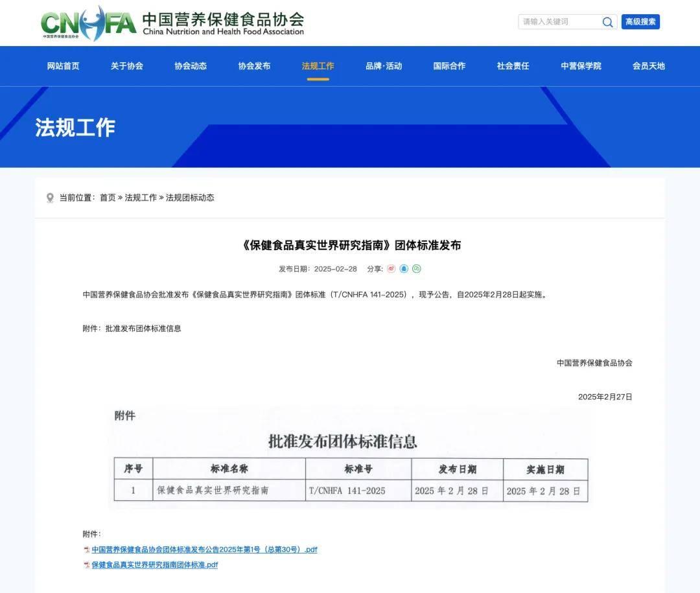The image size is (700, 593).
Task: Share the article via the Weibo icon
Action: (x=391, y=269)
